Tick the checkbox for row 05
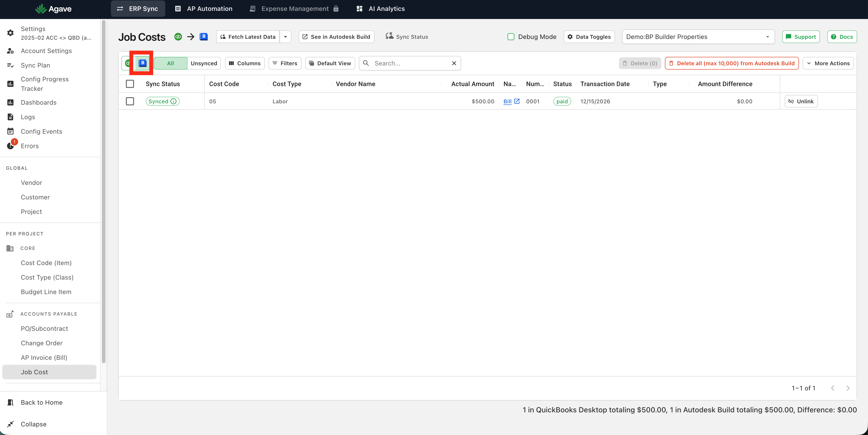 130,101
